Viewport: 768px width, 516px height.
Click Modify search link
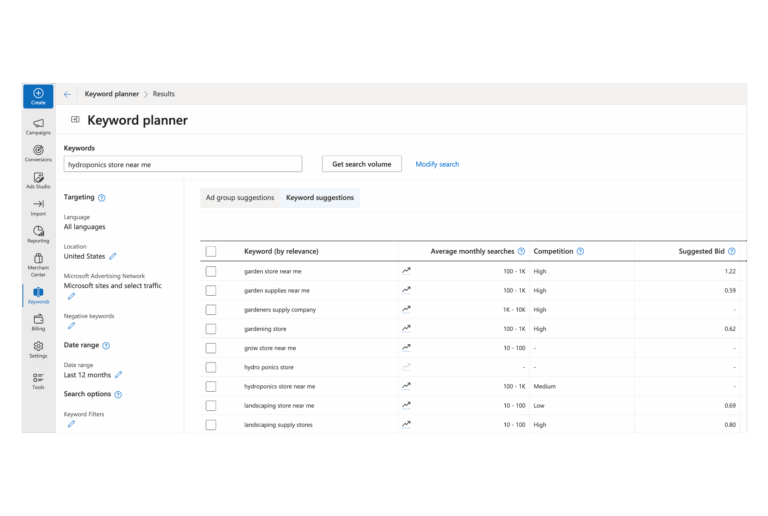[437, 164]
